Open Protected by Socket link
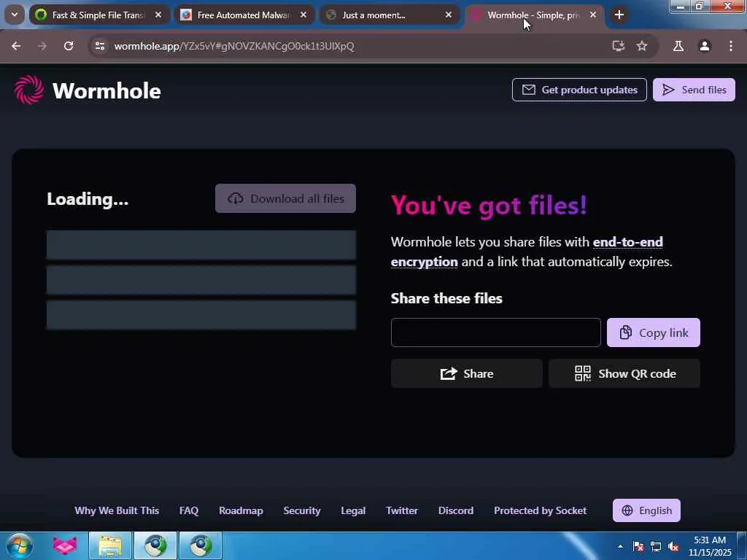Image resolution: width=747 pixels, height=560 pixels. [x=540, y=510]
